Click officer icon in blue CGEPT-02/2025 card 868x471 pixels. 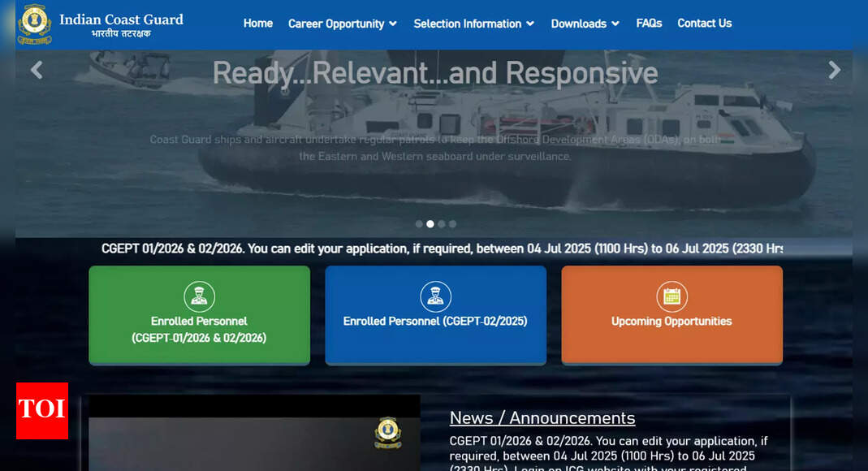coord(435,296)
